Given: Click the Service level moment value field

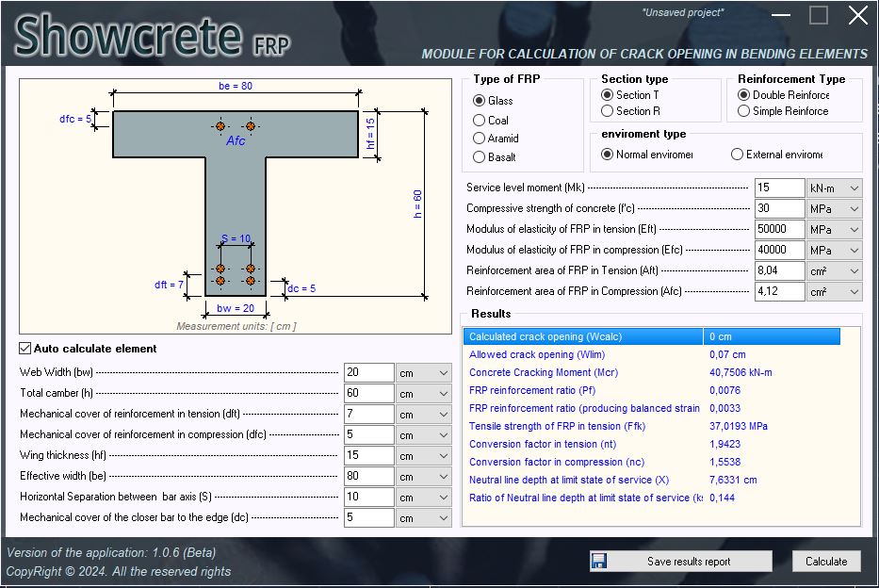Looking at the screenshot, I should [x=779, y=187].
